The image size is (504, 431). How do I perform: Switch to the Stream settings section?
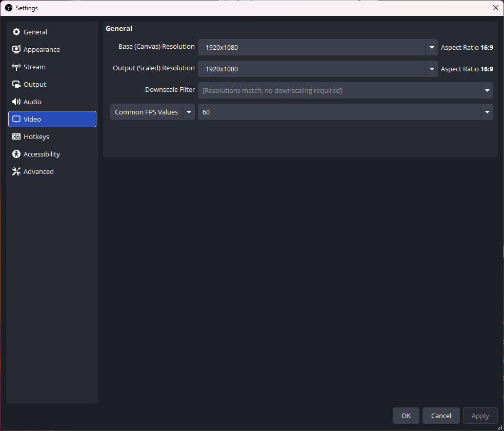click(35, 67)
